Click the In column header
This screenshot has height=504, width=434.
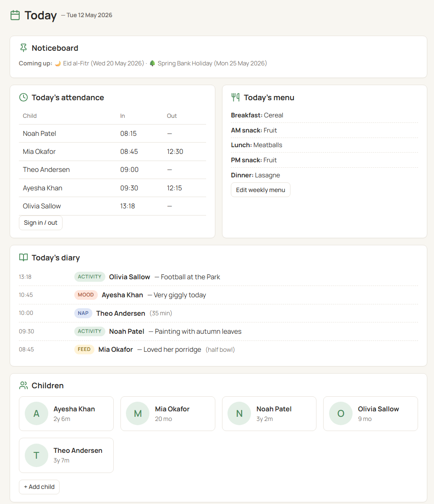tap(123, 116)
